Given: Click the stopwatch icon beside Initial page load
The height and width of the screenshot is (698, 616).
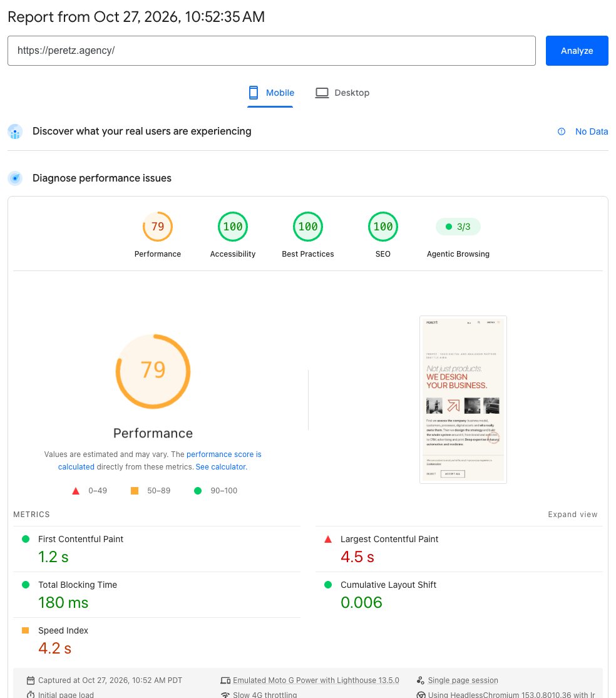Looking at the screenshot, I should (x=31, y=695).
